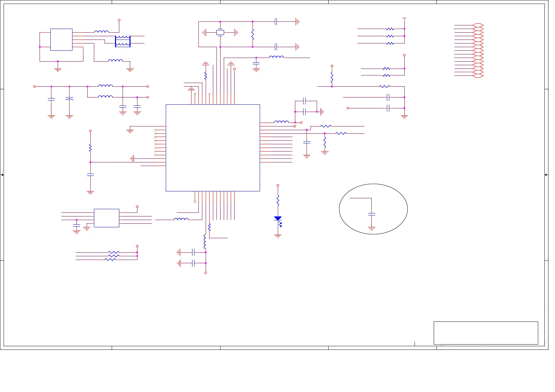Click the small IC block at lower-left
555x392 pixels.
[x=106, y=218]
